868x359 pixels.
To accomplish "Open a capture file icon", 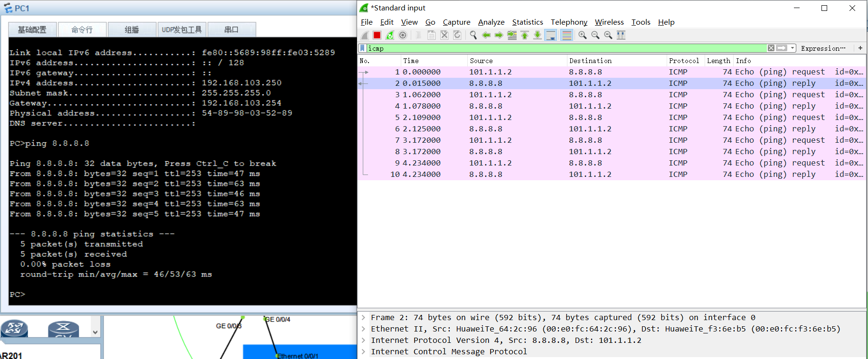I will coord(418,35).
